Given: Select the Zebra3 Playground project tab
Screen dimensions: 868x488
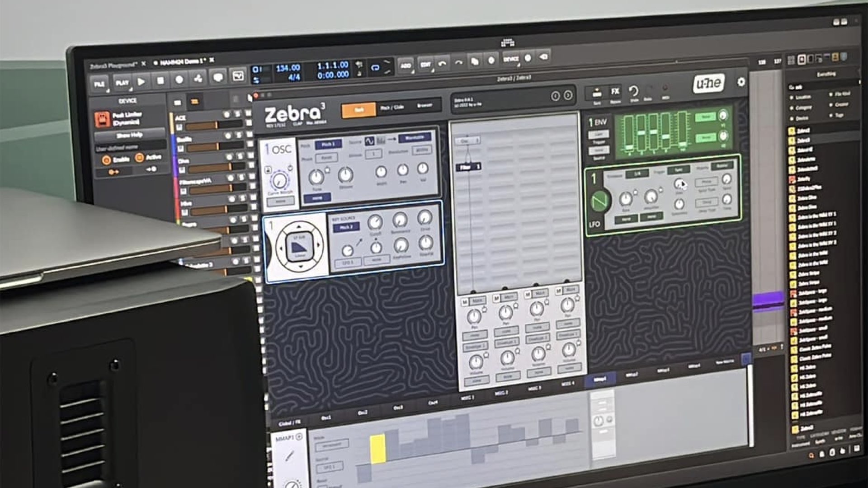Looking at the screenshot, I should [x=113, y=66].
